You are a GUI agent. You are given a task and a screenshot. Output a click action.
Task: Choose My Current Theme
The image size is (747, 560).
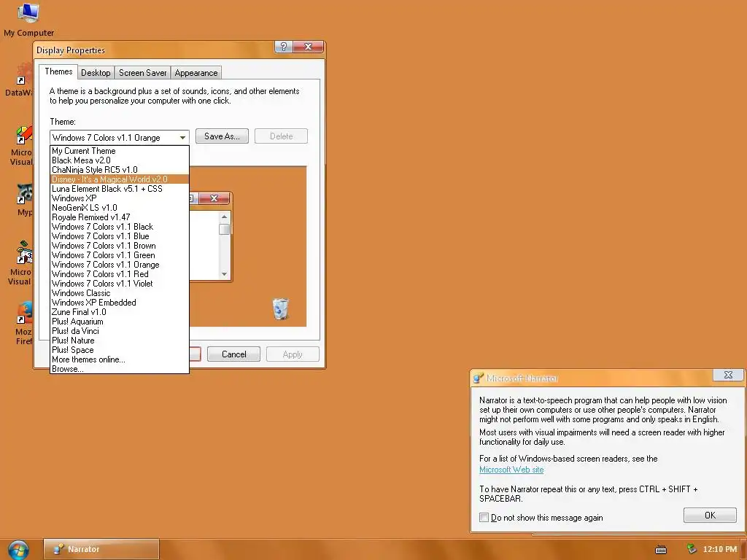point(120,151)
